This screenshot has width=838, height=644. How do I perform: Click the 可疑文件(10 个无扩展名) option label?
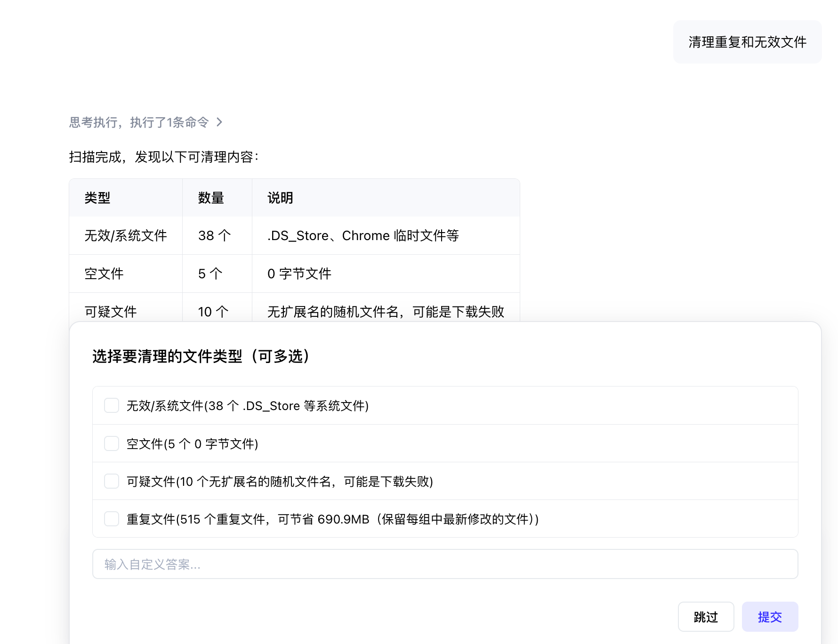click(280, 482)
